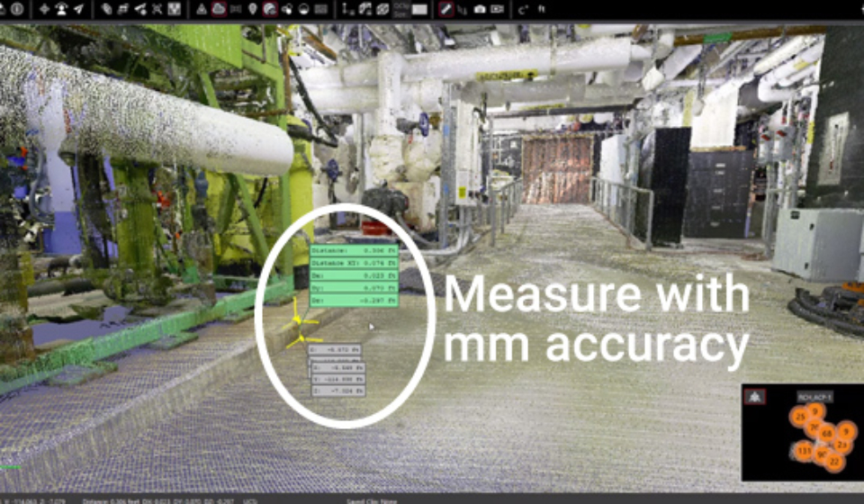Viewport: 864px width, 504px height.
Task: Click the green 'Distance' measurement readout
Action: [x=354, y=250]
